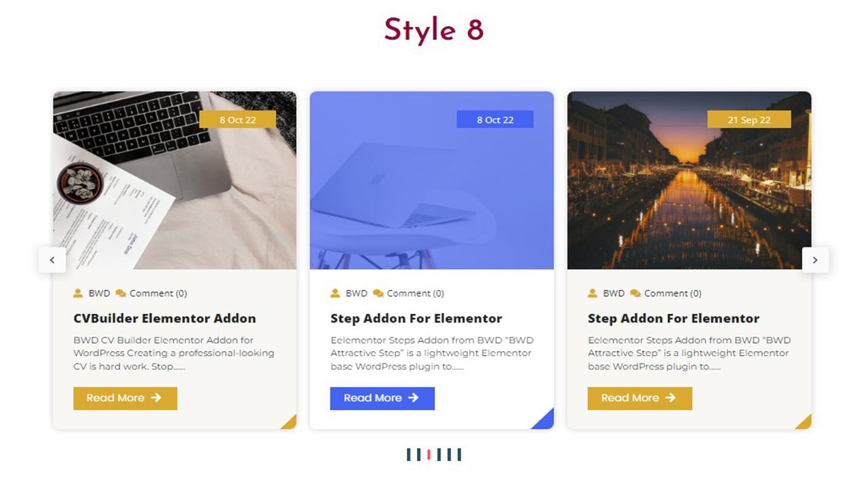Click the next slide arrow
This screenshot has width=868, height=488.
click(x=815, y=260)
